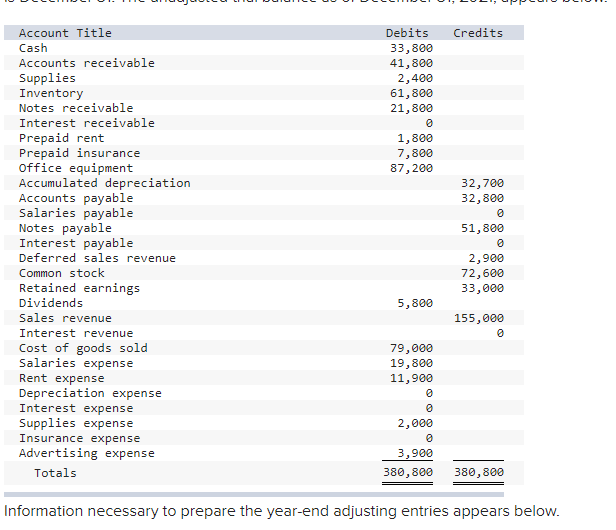This screenshot has height=530, width=616.
Task: Click the Accounts payable credit 32,800
Action: [x=482, y=198]
